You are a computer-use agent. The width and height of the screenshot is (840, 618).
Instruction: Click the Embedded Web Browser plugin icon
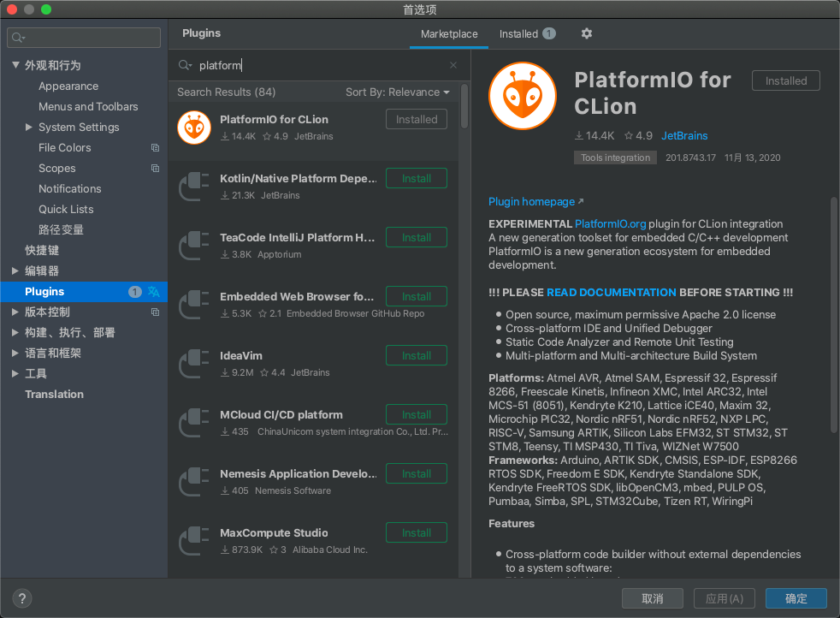tap(194, 305)
